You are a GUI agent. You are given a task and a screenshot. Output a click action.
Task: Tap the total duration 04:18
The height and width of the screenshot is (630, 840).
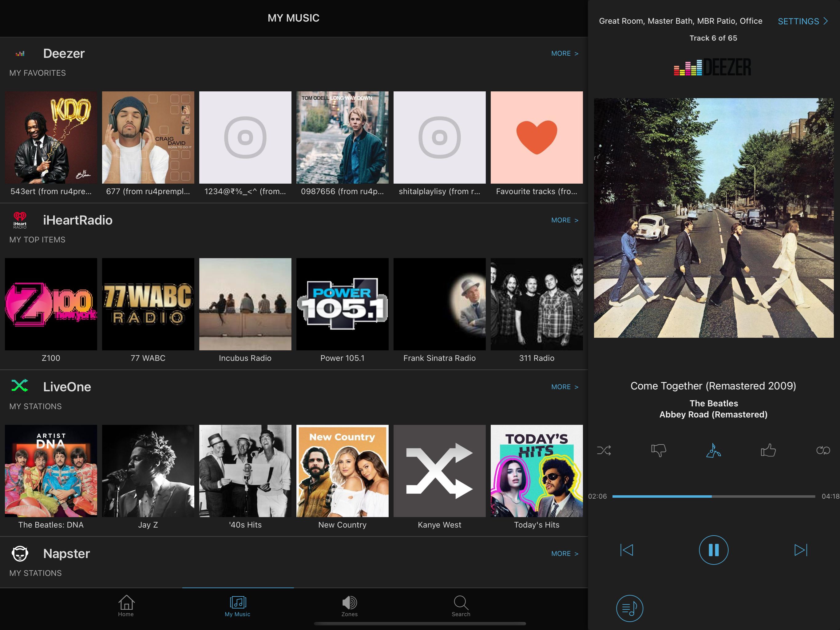coord(830,496)
